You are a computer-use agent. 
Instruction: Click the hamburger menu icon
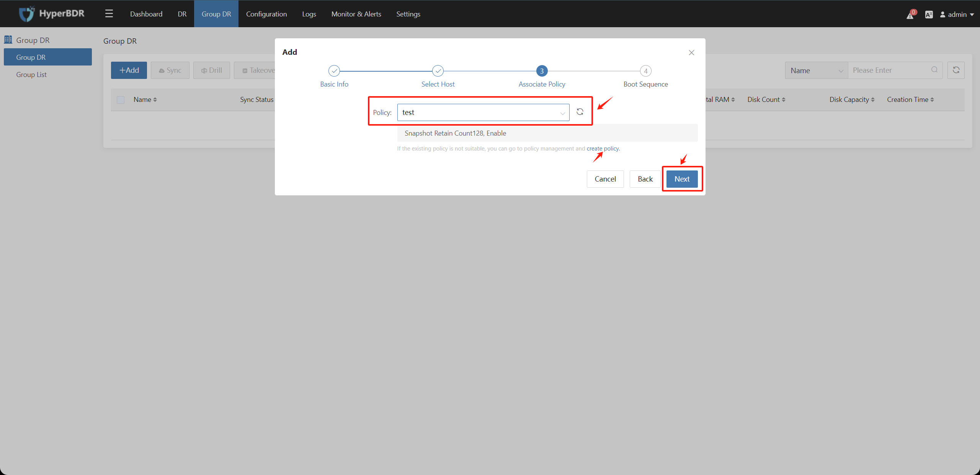(x=109, y=13)
